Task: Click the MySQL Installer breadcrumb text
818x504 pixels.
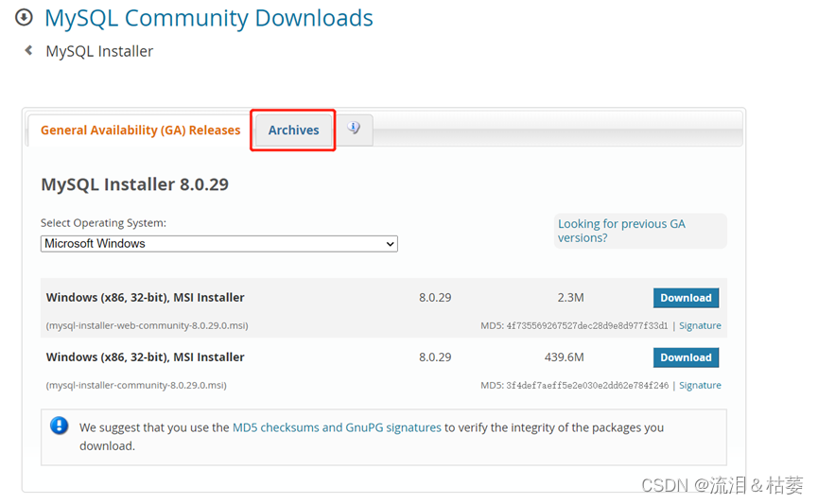Action: pyautogui.click(x=99, y=51)
